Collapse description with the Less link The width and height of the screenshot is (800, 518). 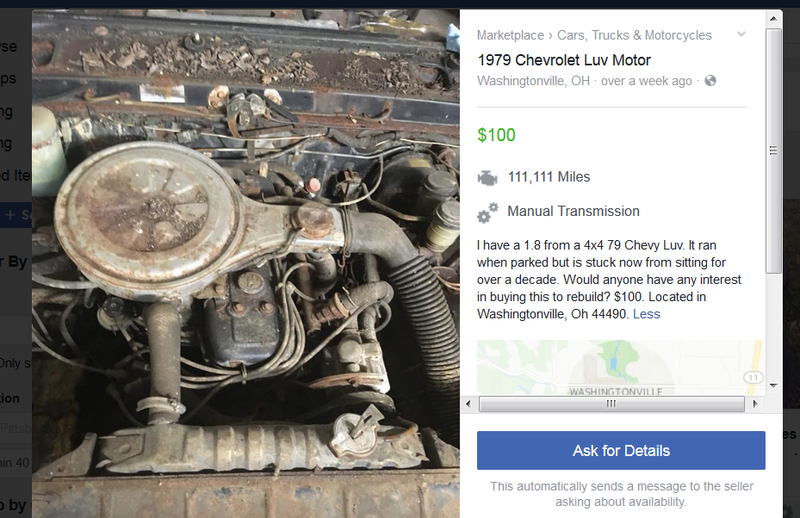coord(646,314)
